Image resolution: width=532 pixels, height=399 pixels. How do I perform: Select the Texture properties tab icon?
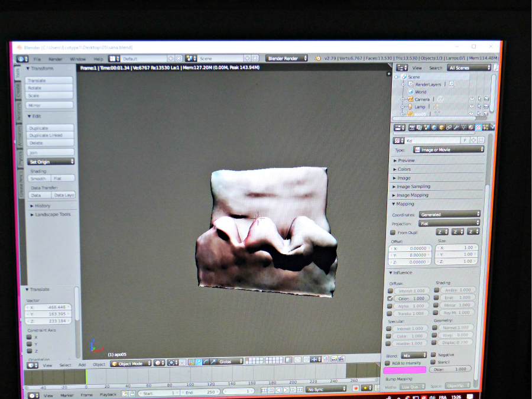pyautogui.click(x=478, y=127)
